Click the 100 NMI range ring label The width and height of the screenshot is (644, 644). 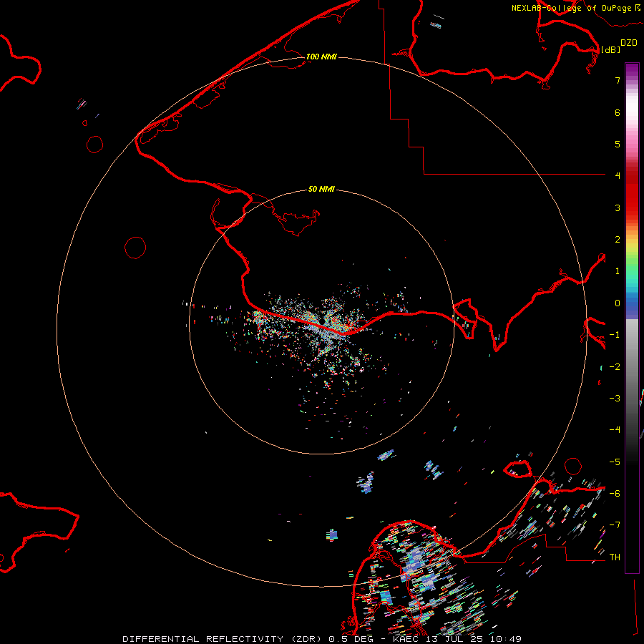[x=321, y=57]
